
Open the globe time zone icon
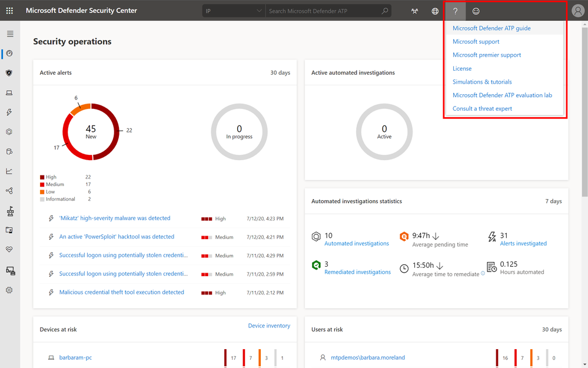coord(435,11)
